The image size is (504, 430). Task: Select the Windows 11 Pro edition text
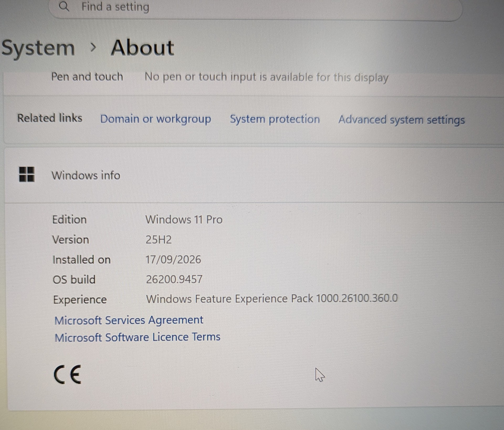[184, 220]
